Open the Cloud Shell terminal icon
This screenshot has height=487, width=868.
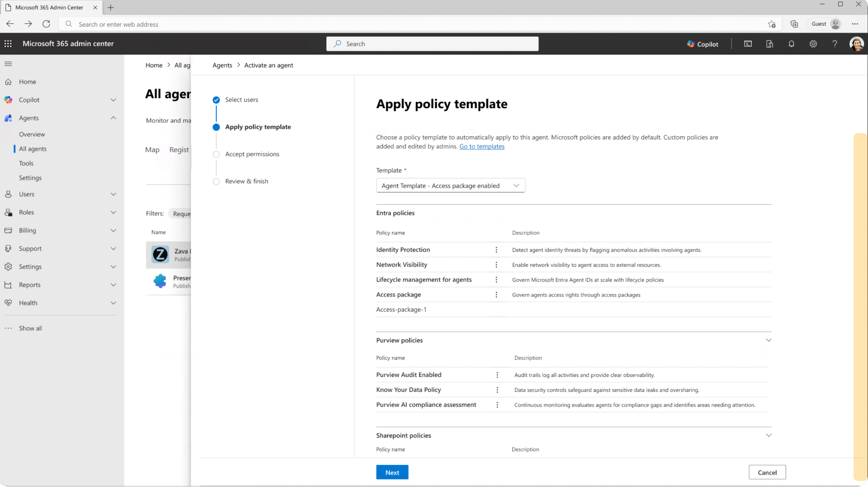[x=748, y=44]
